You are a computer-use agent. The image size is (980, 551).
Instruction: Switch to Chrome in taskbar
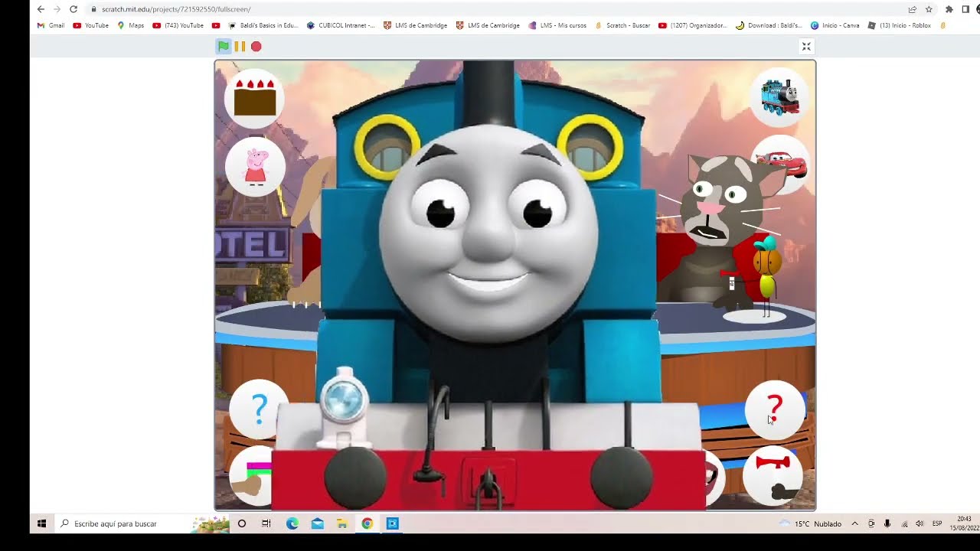(367, 523)
